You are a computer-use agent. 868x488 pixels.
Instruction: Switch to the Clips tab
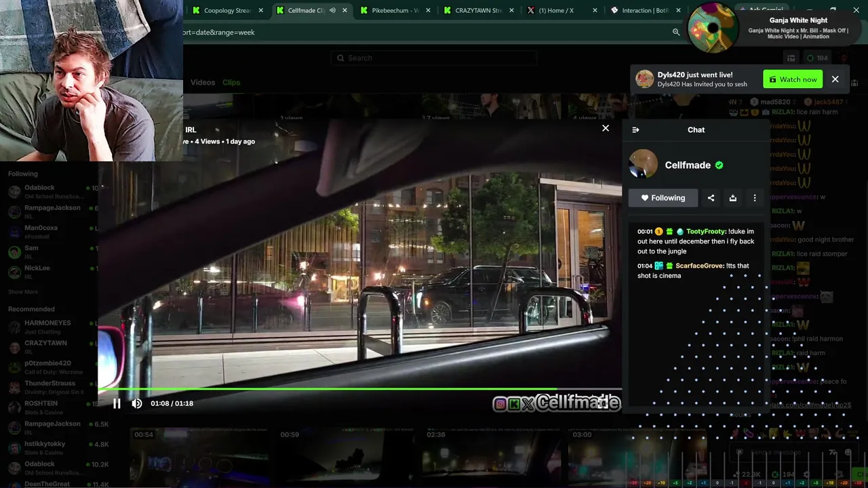click(x=231, y=83)
